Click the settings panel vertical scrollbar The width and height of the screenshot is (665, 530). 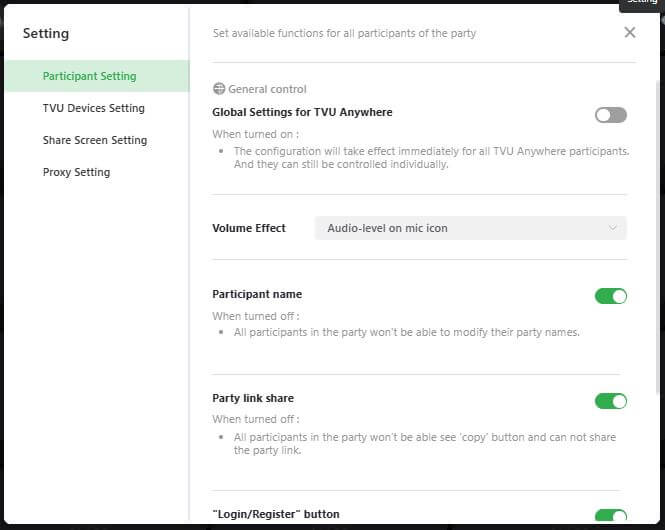point(658,237)
